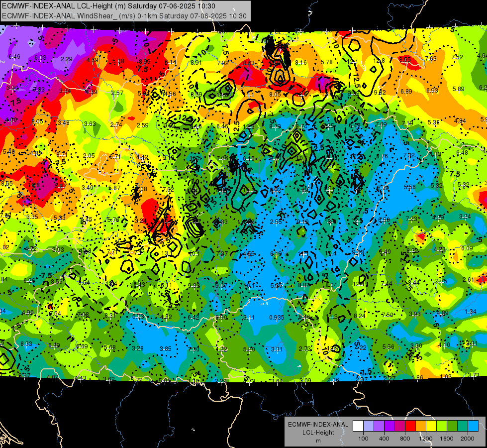This screenshot has height=448, width=487.
Task: Click the wind shear value 0.935
Action: tap(277, 317)
